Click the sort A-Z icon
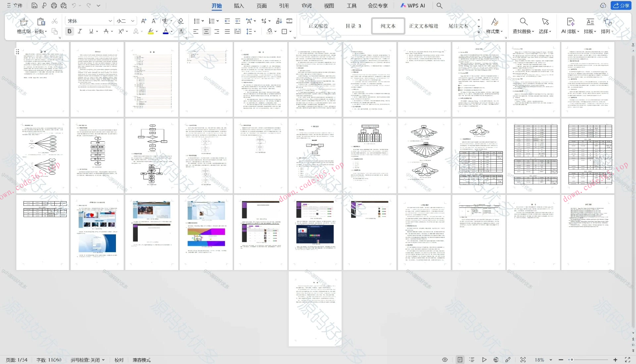The width and height of the screenshot is (636, 364). tap(279, 21)
